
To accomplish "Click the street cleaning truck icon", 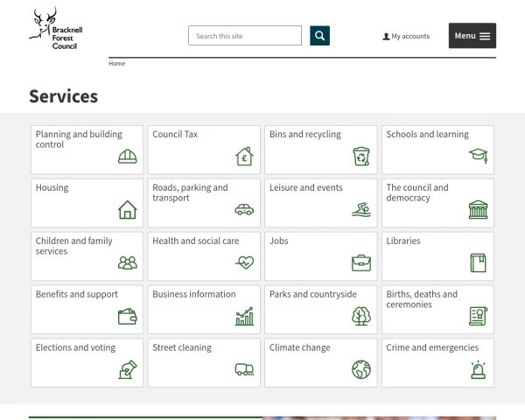I will (x=244, y=369).
